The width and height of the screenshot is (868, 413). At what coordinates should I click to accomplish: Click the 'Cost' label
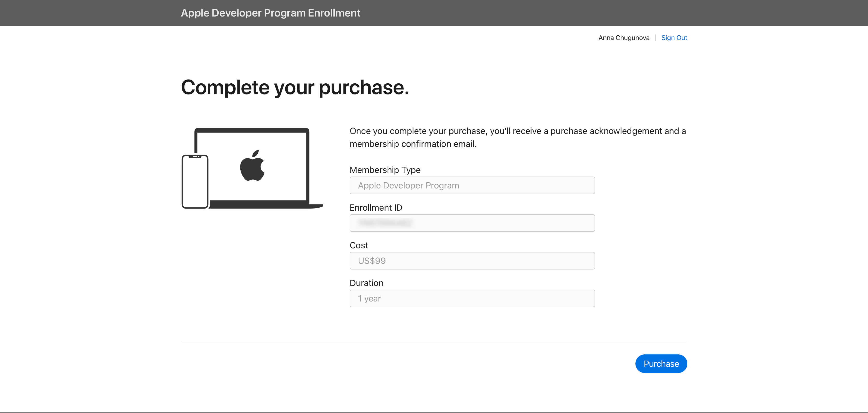click(x=359, y=245)
